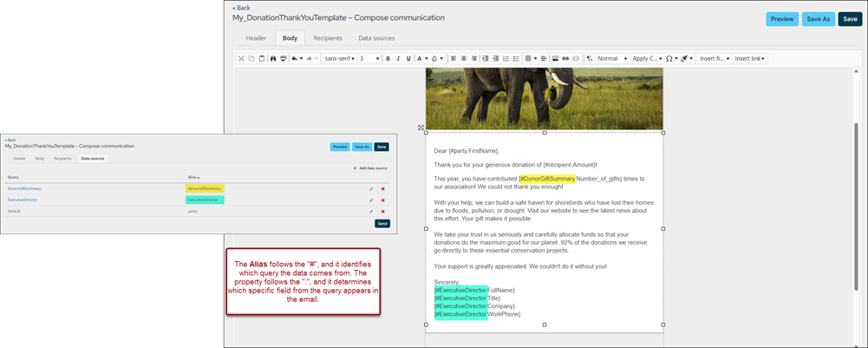
Task: Open the sans-serif font dropdown
Action: point(339,58)
